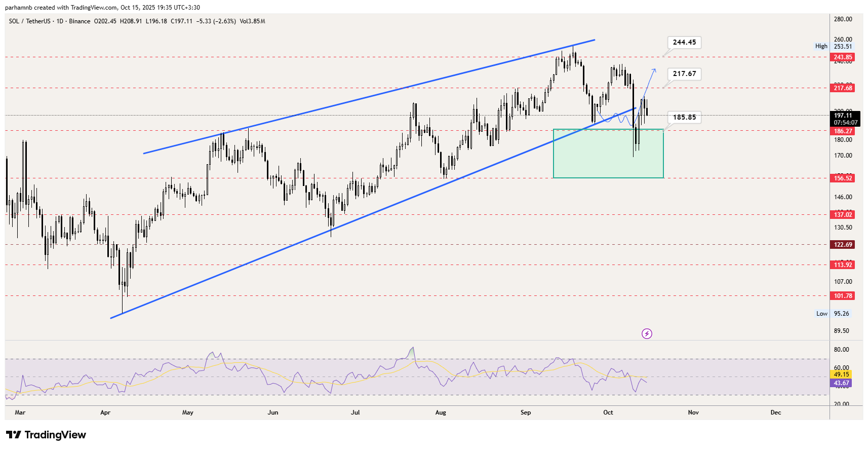Click the dark red 122.69 axis label
This screenshot has height=450, width=868.
(x=843, y=245)
